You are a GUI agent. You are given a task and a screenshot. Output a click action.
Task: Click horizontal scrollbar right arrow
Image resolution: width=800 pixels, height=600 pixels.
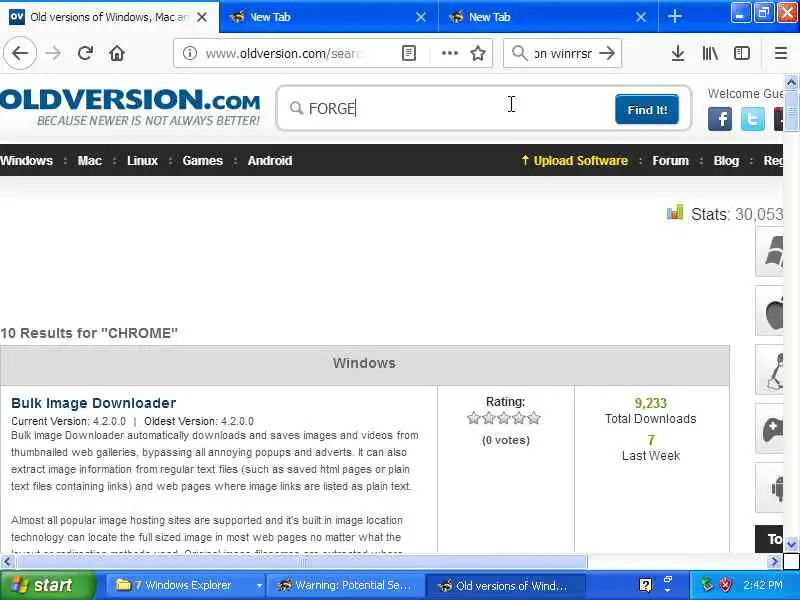(x=774, y=562)
